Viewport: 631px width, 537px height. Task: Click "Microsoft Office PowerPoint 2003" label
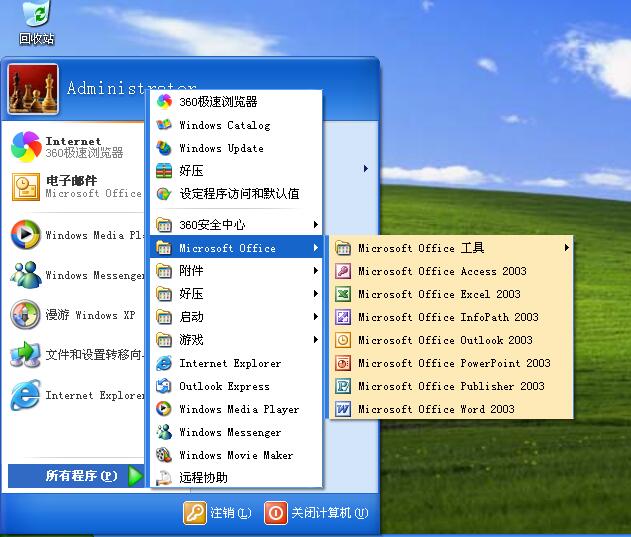[454, 363]
